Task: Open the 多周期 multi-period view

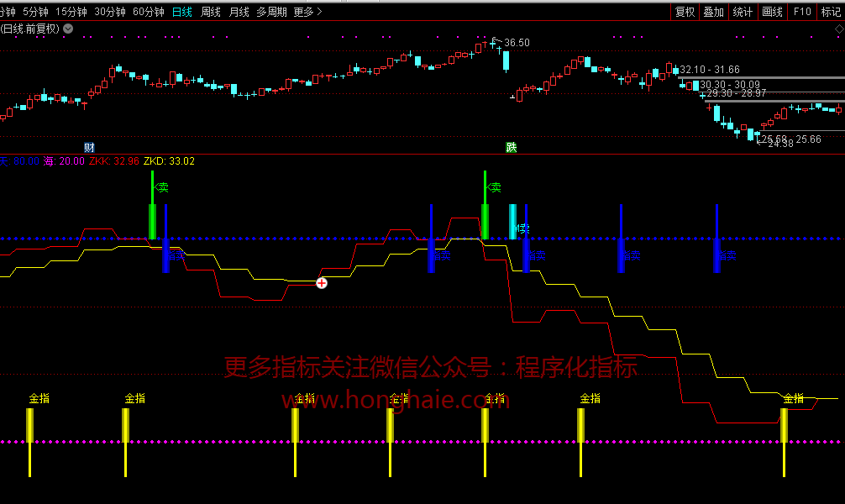Action: pos(271,12)
